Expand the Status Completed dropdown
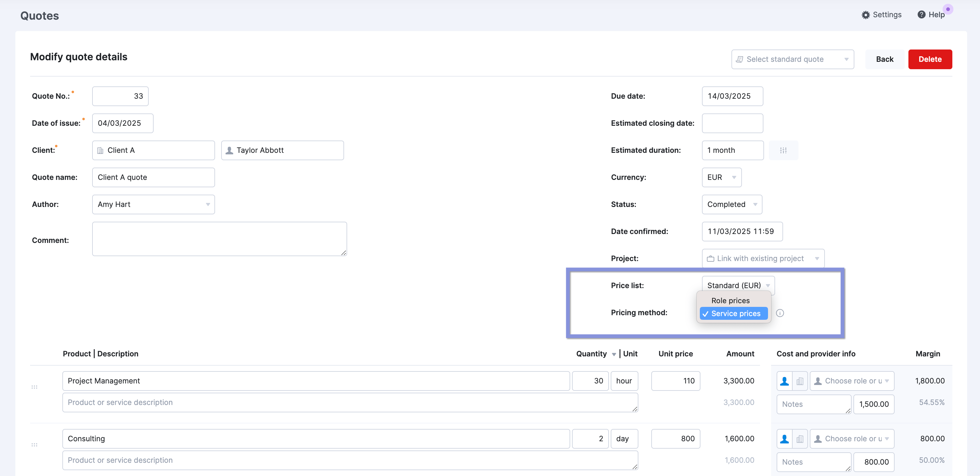980x476 pixels. point(731,204)
